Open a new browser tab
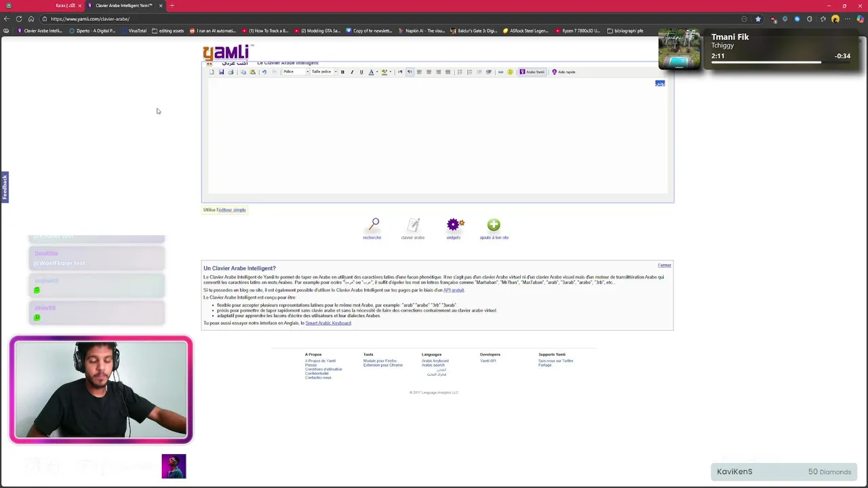868x488 pixels. pos(172,5)
